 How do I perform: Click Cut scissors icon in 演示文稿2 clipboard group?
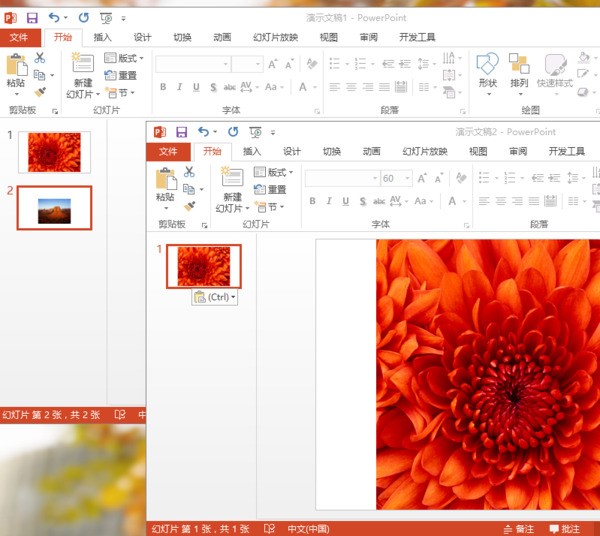point(188,172)
